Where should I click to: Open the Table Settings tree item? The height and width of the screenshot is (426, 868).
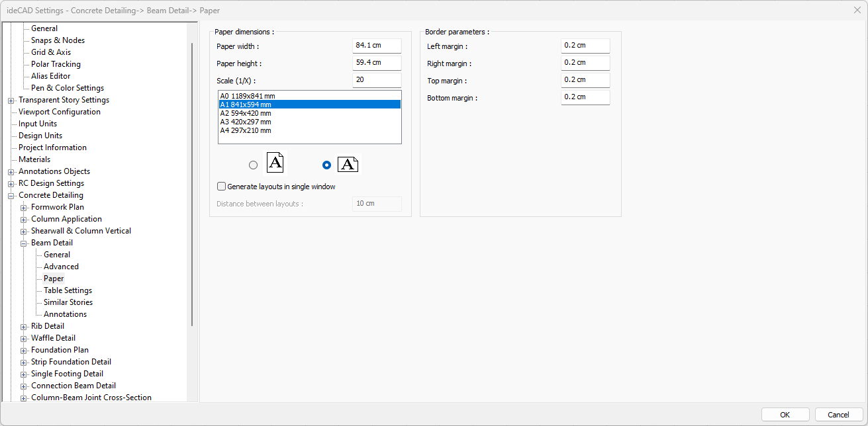[x=68, y=290]
